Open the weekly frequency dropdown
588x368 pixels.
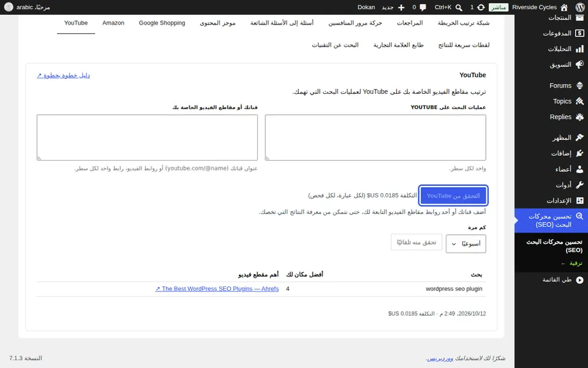(466, 243)
